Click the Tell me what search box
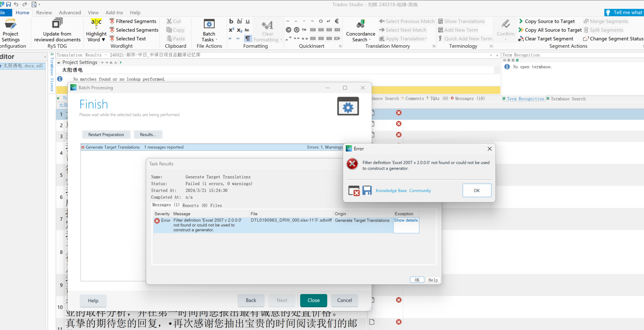Viewport: 644px width, 330px height. point(624,12)
